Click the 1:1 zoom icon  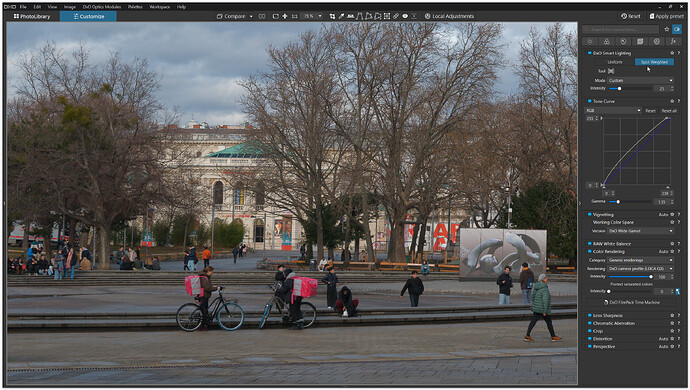tap(294, 16)
